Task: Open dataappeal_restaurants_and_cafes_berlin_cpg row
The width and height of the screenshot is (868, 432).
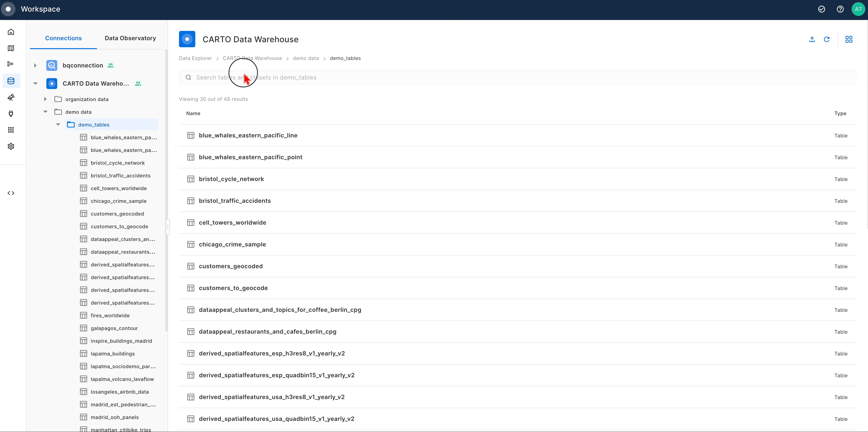Action: (517, 332)
